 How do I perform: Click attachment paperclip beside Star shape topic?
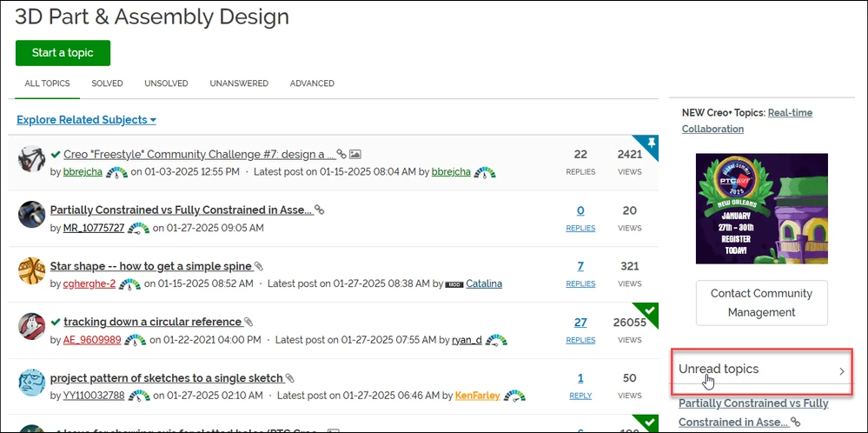point(259,266)
